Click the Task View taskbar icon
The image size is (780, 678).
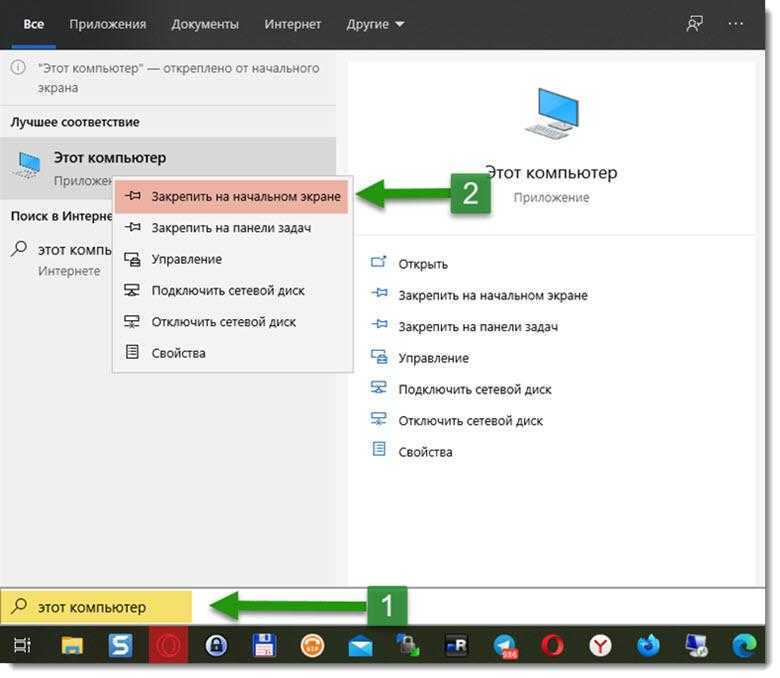(x=22, y=646)
